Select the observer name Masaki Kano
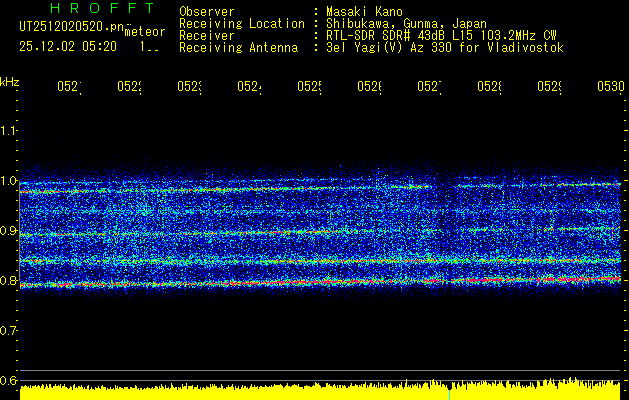Screen dimensions: 629x400 364,11
